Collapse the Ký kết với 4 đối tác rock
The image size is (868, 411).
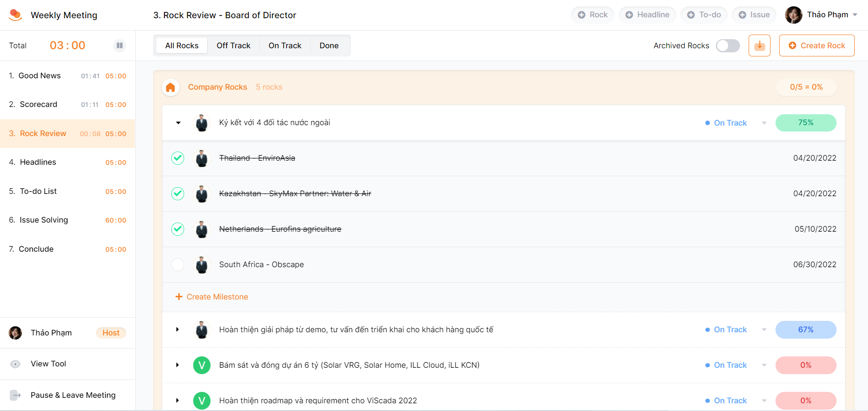coord(178,123)
